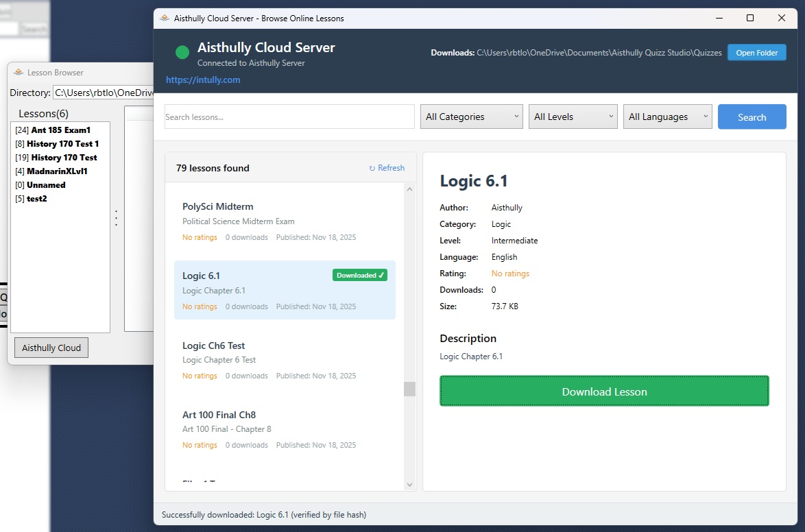Click the Downloaded checkmark badge on Logic 6.1
Viewport: 805px width, 532px height.
pos(360,276)
